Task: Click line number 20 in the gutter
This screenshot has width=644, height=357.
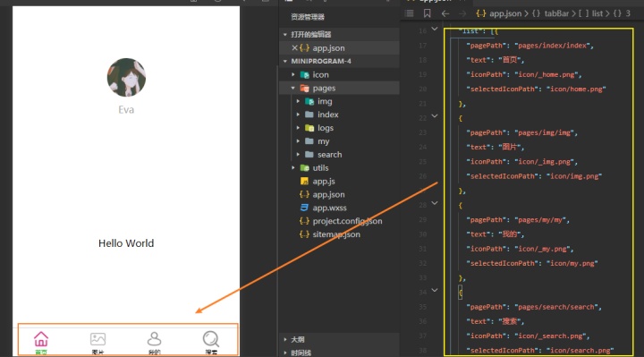Action: [x=422, y=89]
